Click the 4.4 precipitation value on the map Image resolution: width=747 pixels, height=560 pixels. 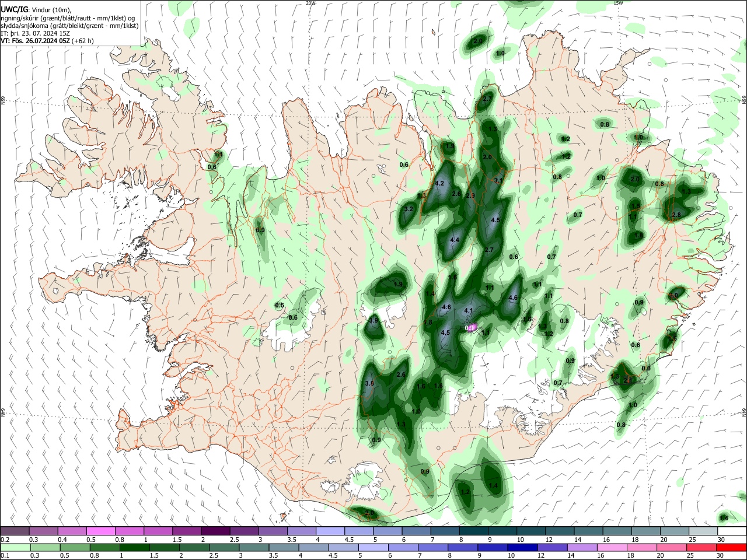click(x=455, y=240)
